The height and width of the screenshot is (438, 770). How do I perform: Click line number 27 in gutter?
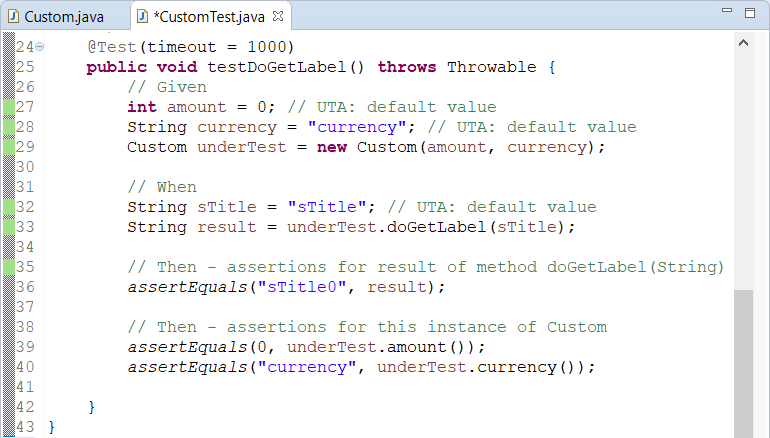tap(25, 107)
